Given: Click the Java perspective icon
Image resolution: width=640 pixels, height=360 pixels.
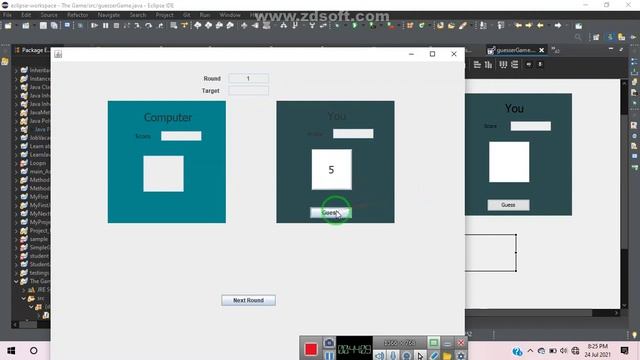Looking at the screenshot, I should 610,37.
